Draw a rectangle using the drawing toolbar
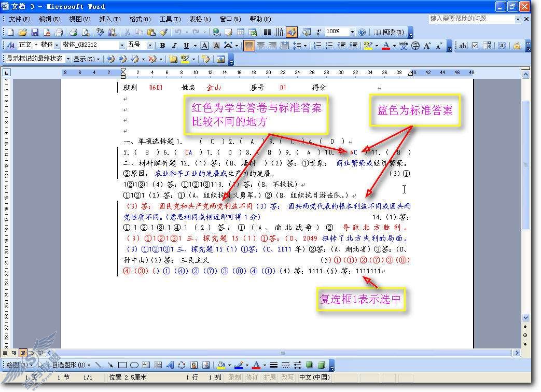Viewport: 541px width, 392px height. (x=122, y=365)
